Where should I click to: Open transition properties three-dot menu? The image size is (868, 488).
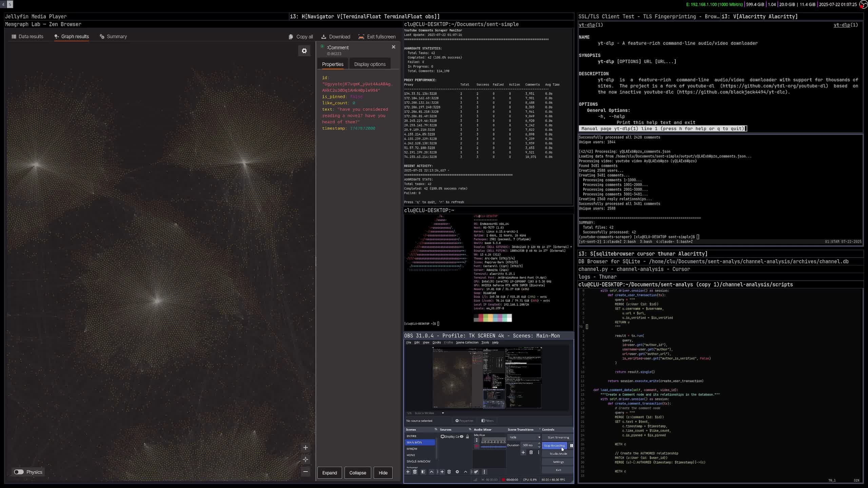[538, 452]
